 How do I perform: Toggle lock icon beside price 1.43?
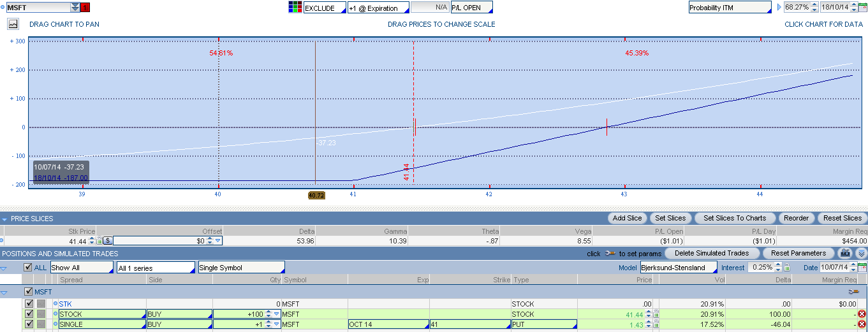656,324
